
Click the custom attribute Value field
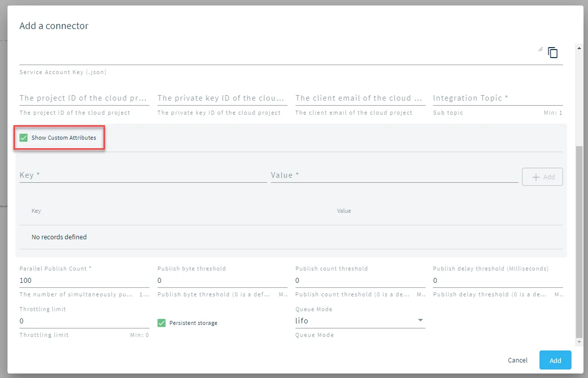click(x=394, y=175)
